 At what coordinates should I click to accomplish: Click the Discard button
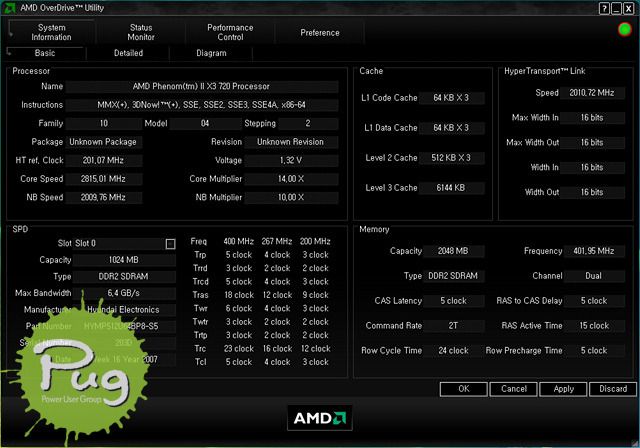[613, 389]
